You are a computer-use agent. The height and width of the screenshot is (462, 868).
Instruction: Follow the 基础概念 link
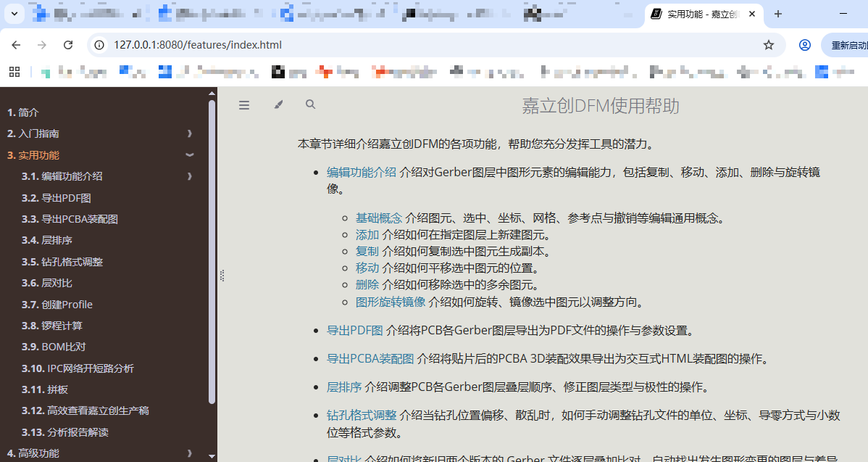(x=379, y=218)
